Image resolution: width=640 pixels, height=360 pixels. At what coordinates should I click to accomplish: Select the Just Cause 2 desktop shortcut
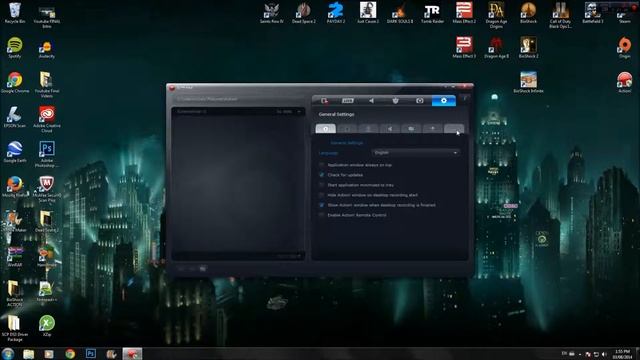(x=368, y=13)
